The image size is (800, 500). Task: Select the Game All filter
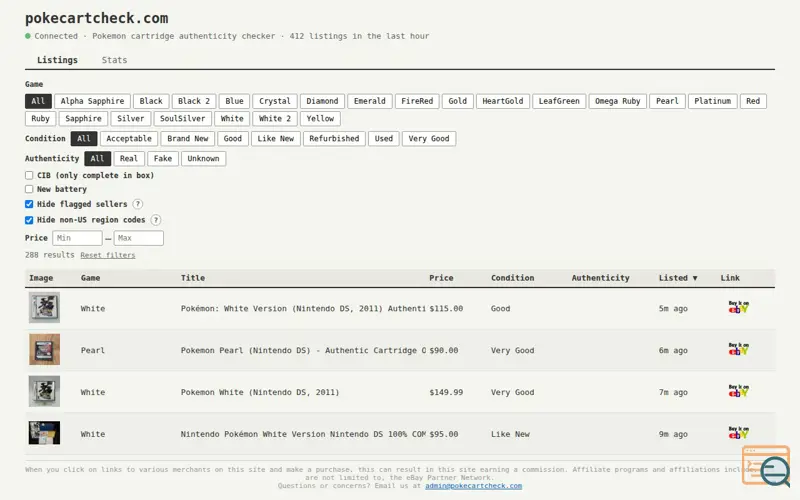(38, 101)
